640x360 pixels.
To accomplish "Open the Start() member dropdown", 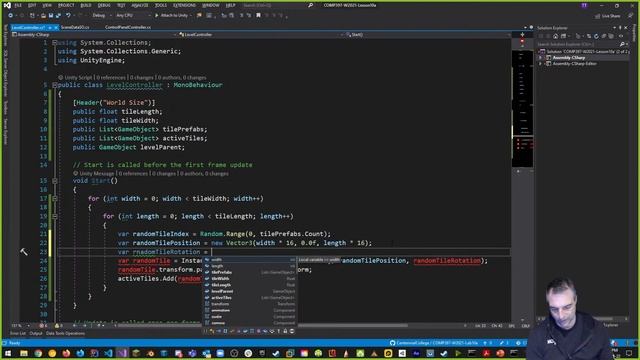I will [x=427, y=35].
